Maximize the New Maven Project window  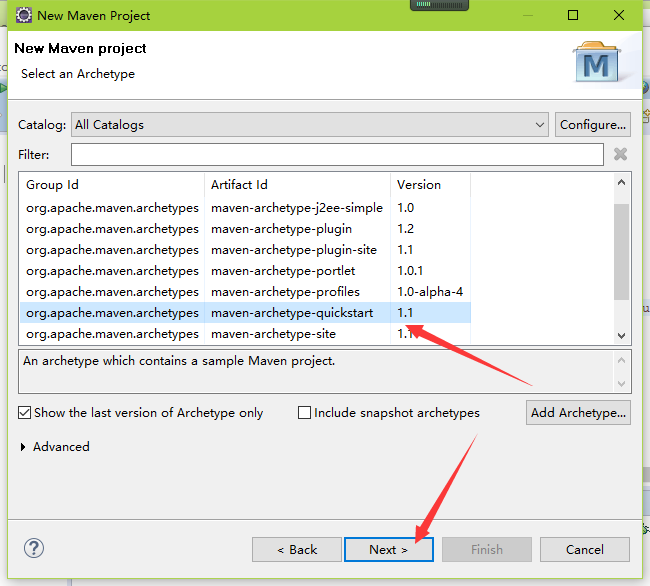(573, 15)
